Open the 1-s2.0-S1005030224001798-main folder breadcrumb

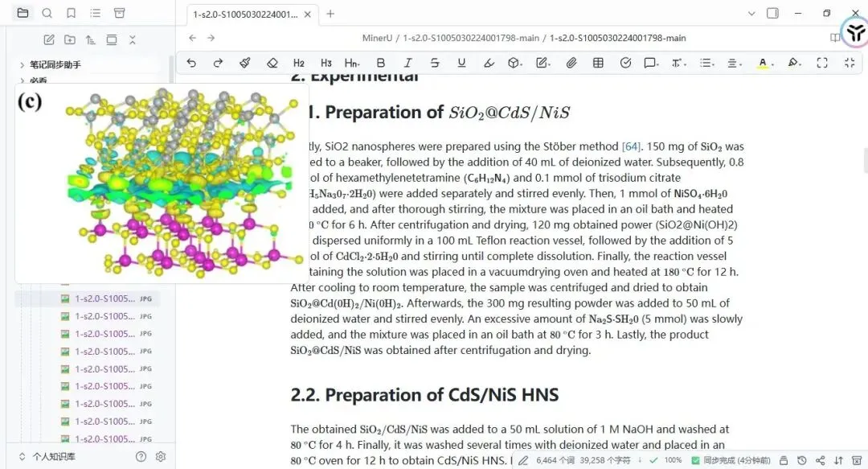(x=471, y=38)
